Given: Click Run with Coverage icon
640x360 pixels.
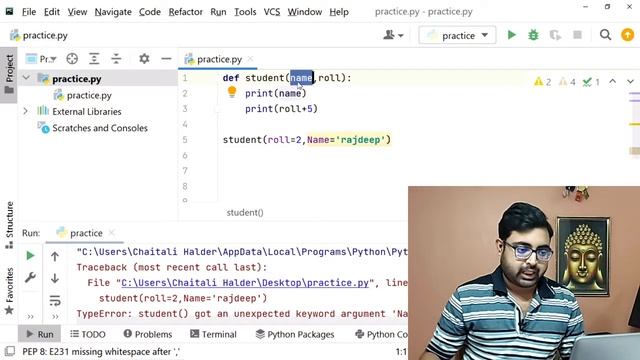Looking at the screenshot, I should 555,35.
